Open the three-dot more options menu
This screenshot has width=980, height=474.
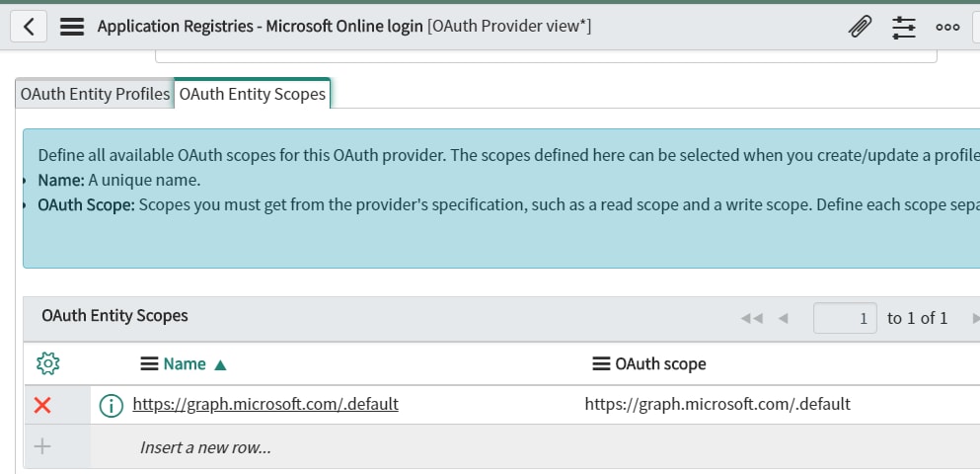point(947,27)
